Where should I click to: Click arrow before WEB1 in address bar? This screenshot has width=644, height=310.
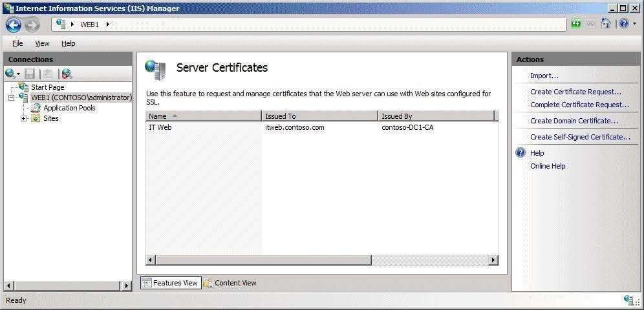(x=72, y=24)
